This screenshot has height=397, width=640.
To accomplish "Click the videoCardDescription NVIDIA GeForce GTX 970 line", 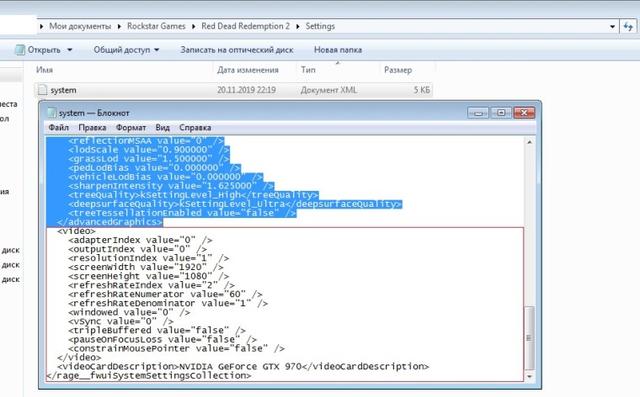I will (243, 366).
